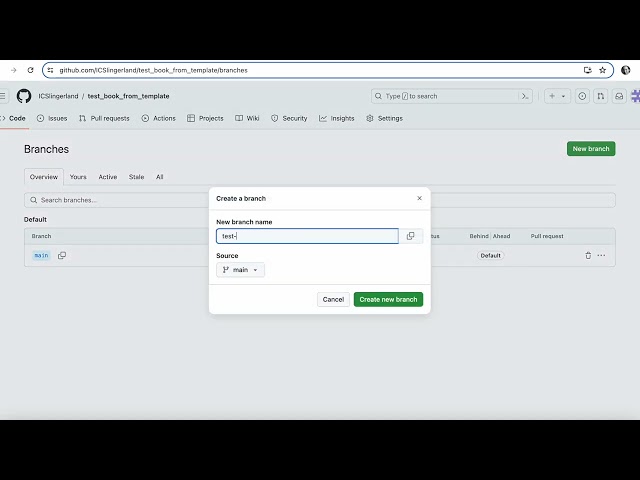The width and height of the screenshot is (640, 480).
Task: Open the Pull requests shortcut icon in the header
Action: click(600, 96)
